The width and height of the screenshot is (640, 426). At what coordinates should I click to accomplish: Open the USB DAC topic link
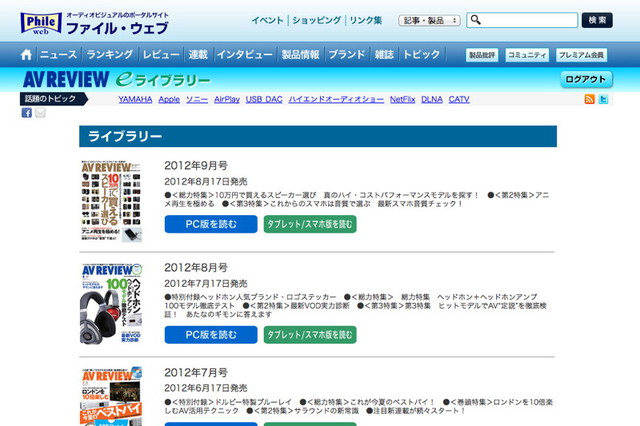click(x=264, y=100)
